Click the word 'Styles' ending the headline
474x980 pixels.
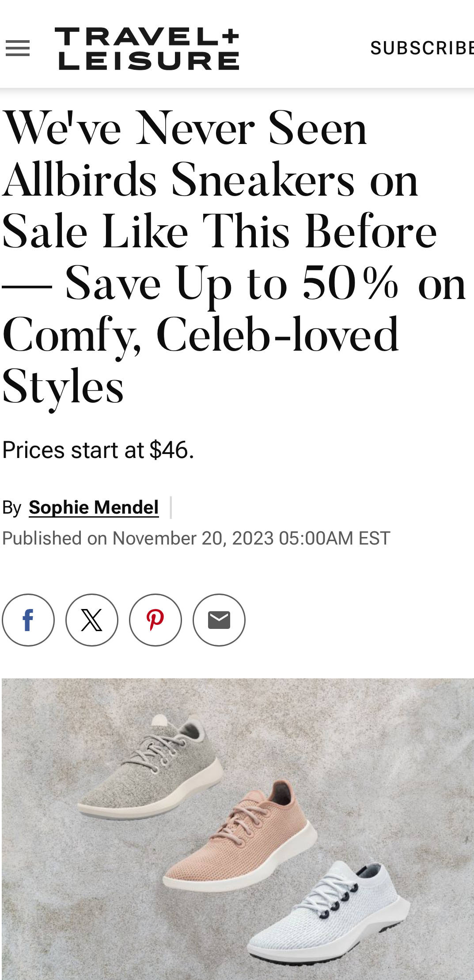point(63,387)
